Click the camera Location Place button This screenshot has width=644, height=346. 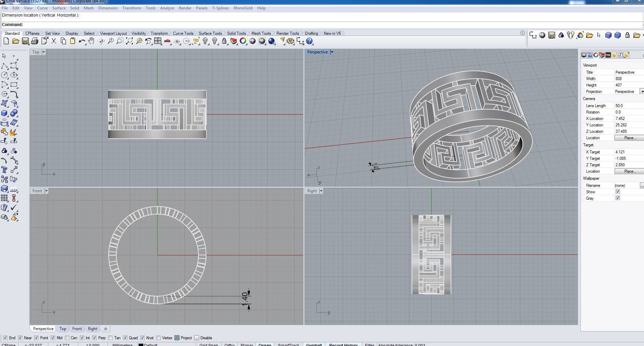tap(630, 138)
